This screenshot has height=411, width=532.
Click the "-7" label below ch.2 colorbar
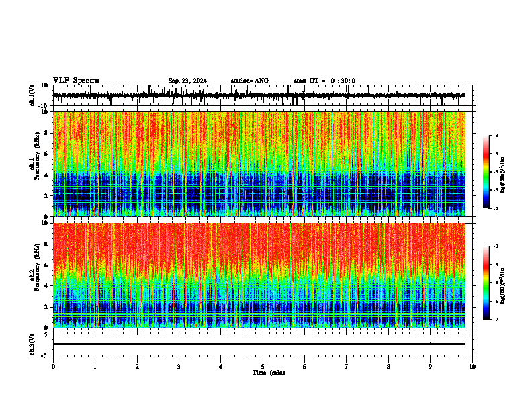(496, 320)
